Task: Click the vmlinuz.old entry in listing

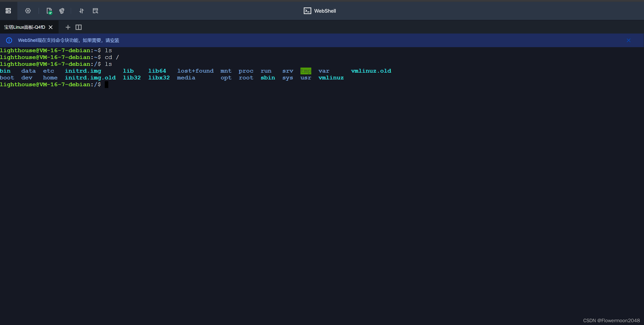Action: pyautogui.click(x=371, y=71)
